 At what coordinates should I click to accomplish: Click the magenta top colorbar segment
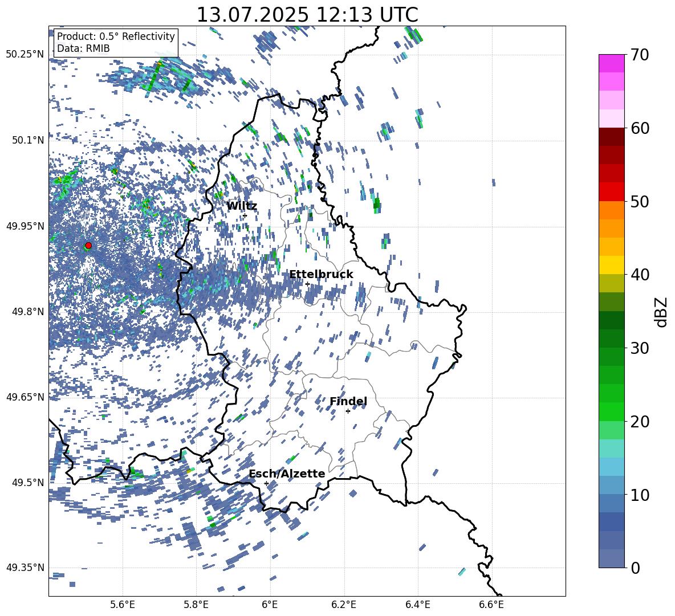click(611, 63)
